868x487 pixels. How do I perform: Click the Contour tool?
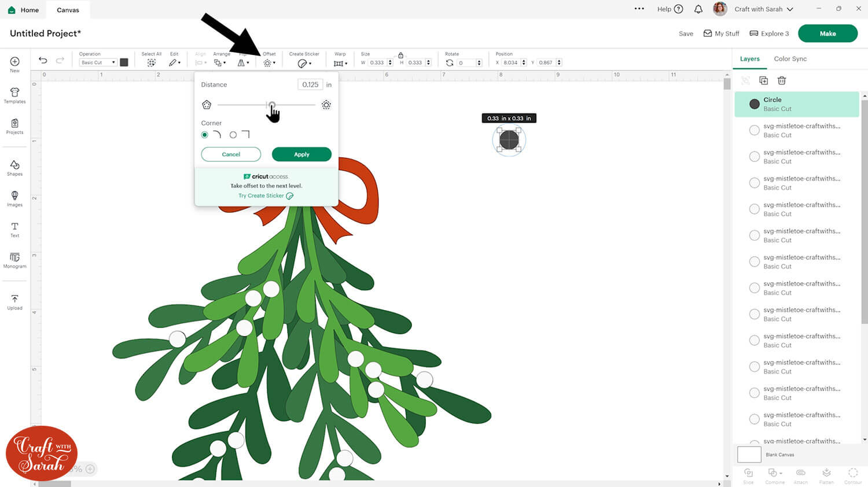click(853, 476)
